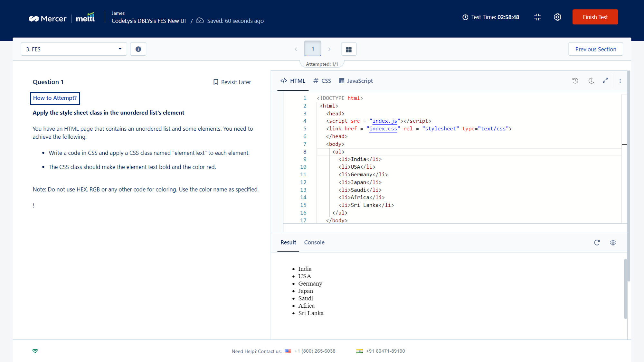This screenshot has width=644, height=362.
Task: Click 'Japan' in the result preview
Action: [x=306, y=291]
